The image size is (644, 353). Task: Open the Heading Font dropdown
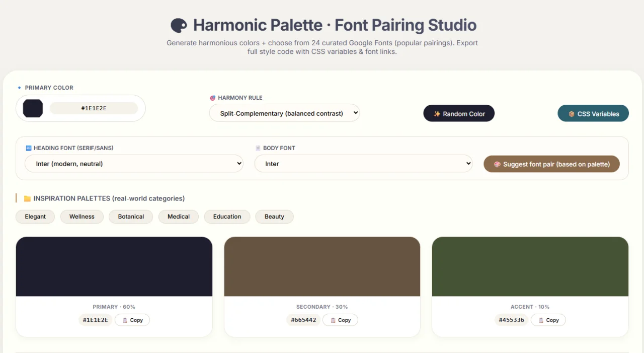(x=134, y=164)
